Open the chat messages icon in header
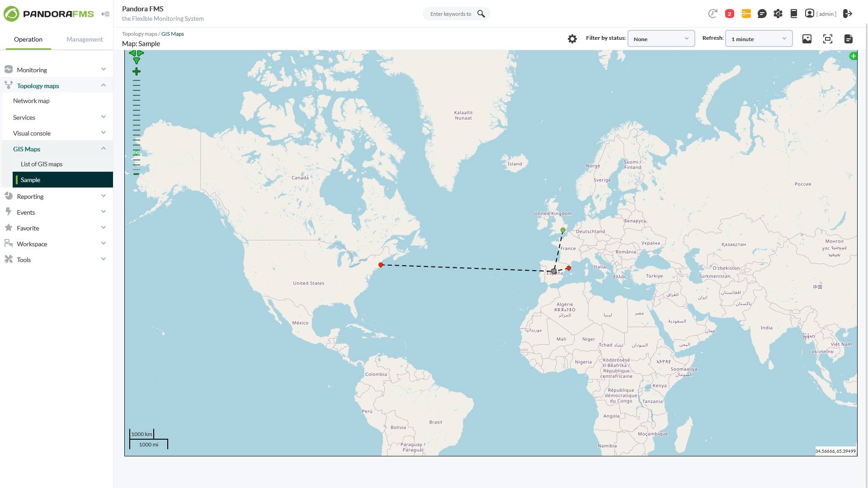 762,14
